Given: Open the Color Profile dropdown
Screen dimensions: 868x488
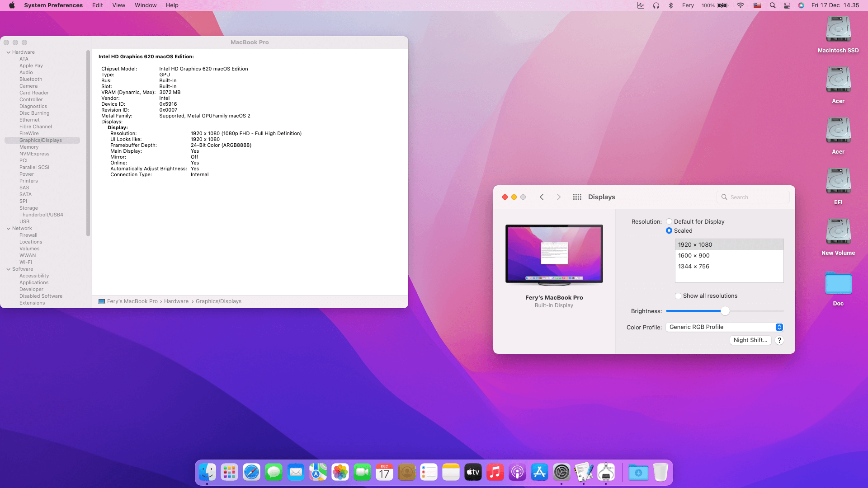Looking at the screenshot, I should coord(724,327).
